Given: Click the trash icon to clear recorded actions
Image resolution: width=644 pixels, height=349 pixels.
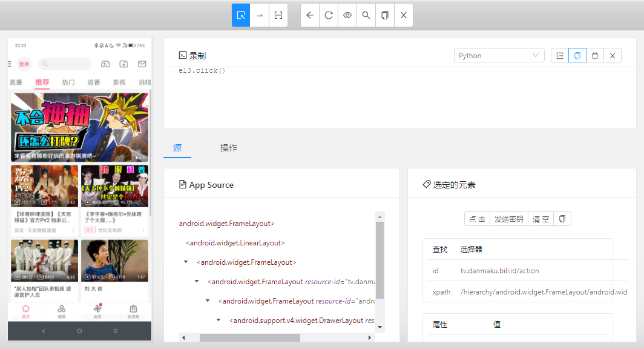Looking at the screenshot, I should pos(595,56).
